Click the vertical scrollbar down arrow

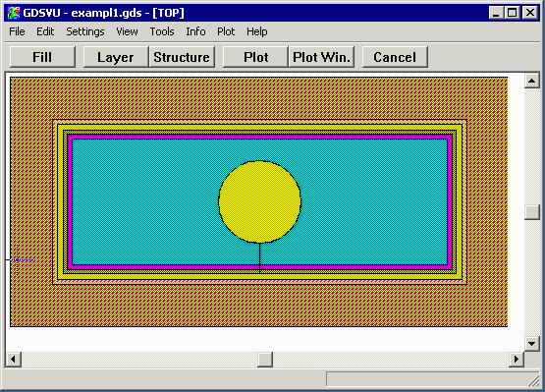[x=532, y=344]
